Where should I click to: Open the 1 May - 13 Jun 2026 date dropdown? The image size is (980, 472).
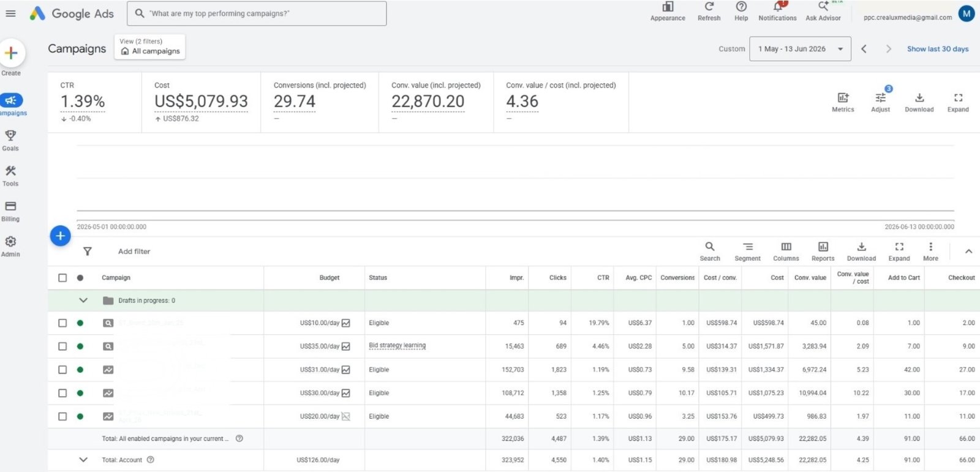(800, 49)
